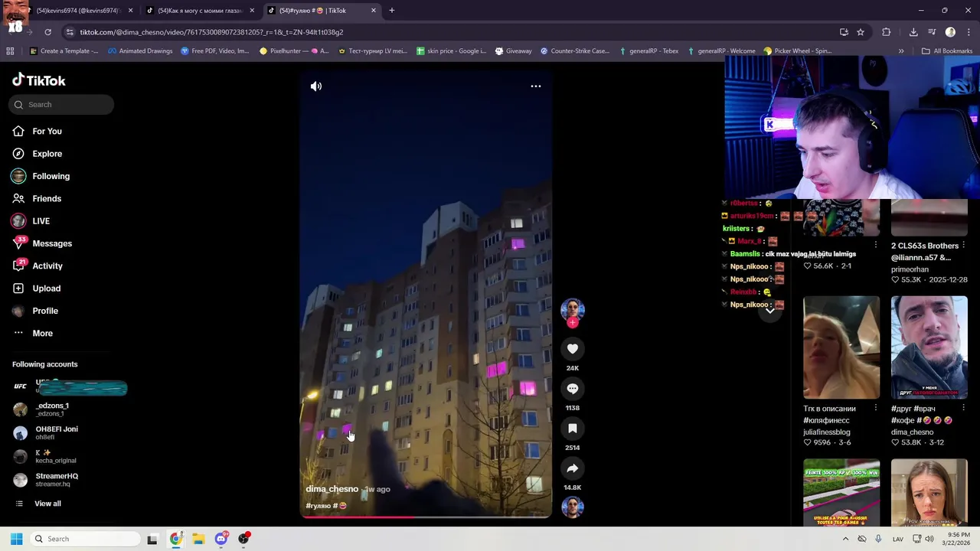Focus the TikTok Search field

coord(61,105)
